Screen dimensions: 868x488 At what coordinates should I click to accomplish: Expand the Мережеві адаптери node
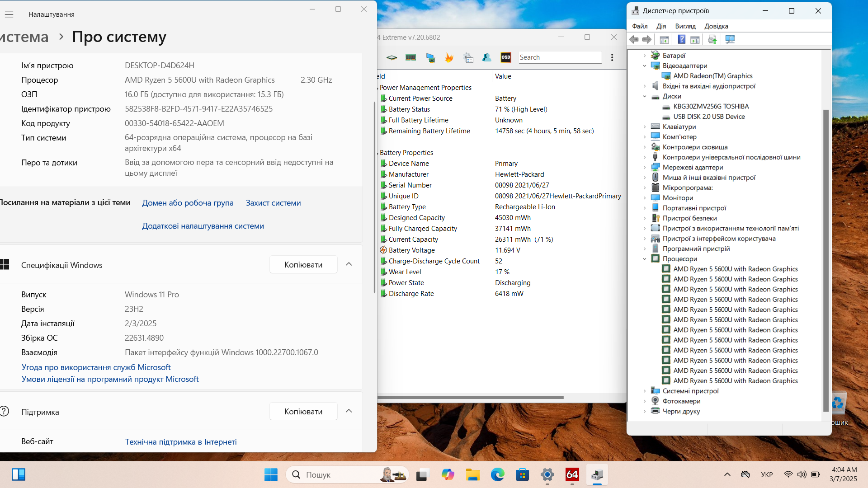pyautogui.click(x=645, y=168)
